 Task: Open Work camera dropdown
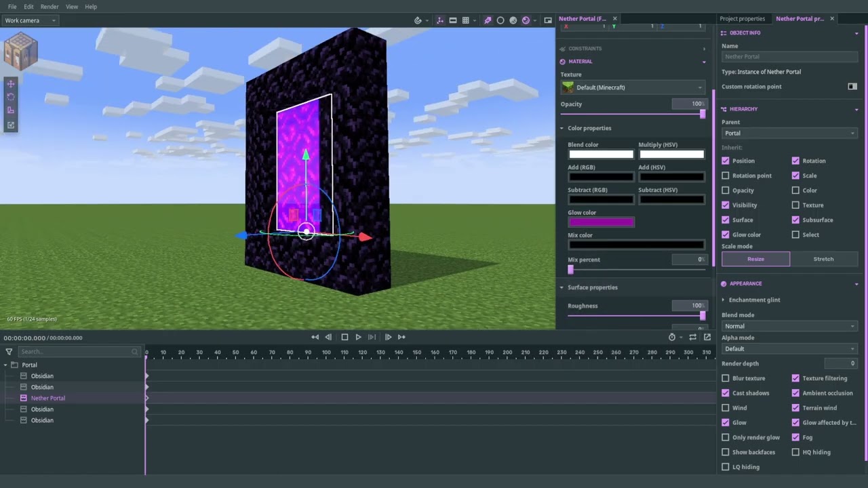coord(29,20)
